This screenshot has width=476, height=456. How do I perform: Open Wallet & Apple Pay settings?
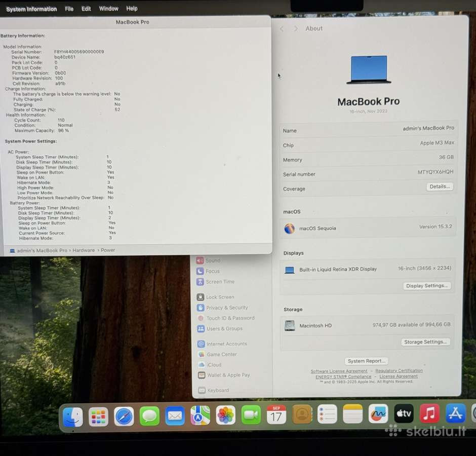(224, 375)
